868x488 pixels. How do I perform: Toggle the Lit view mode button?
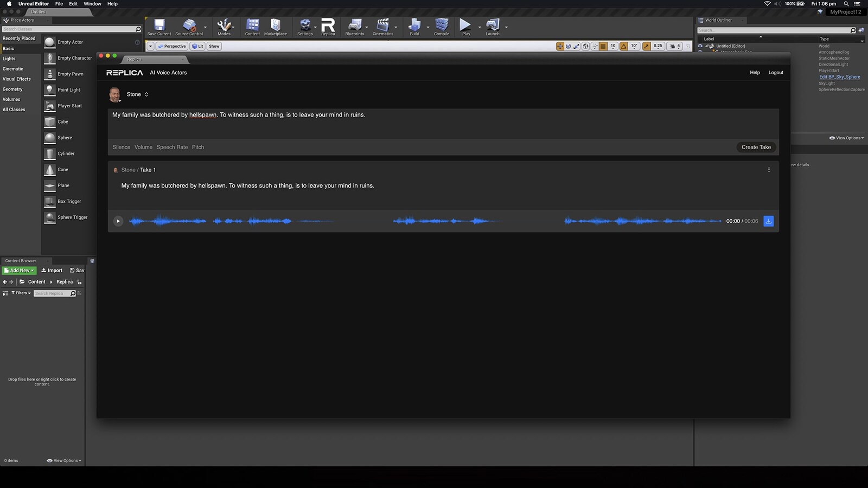[197, 46]
